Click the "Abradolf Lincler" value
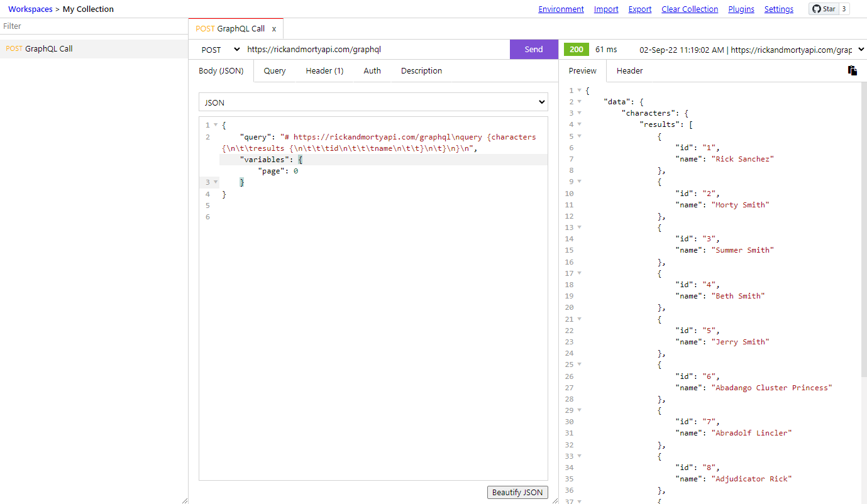867x504 pixels. [751, 433]
